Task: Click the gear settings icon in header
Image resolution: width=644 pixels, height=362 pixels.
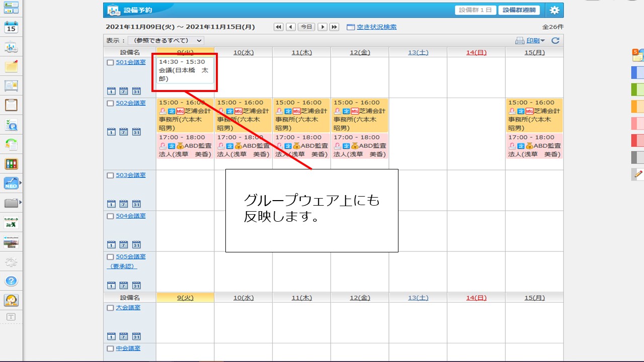Action: click(554, 10)
